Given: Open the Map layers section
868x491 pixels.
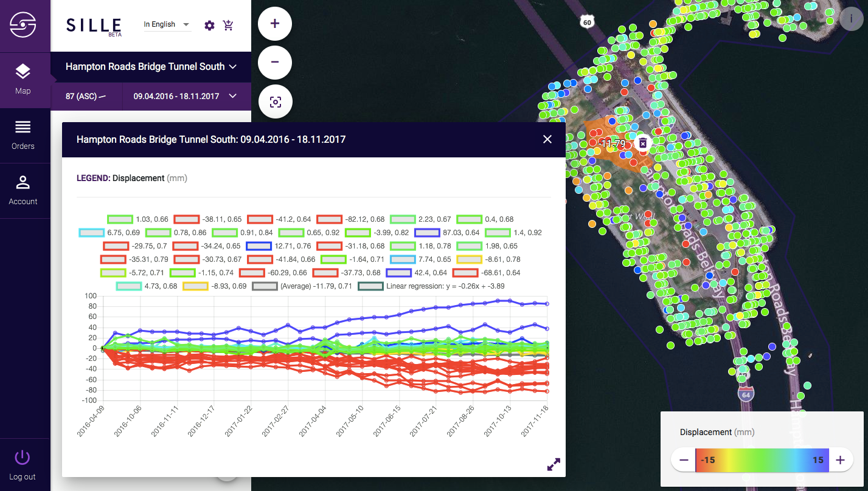Looking at the screenshot, I should [x=23, y=80].
